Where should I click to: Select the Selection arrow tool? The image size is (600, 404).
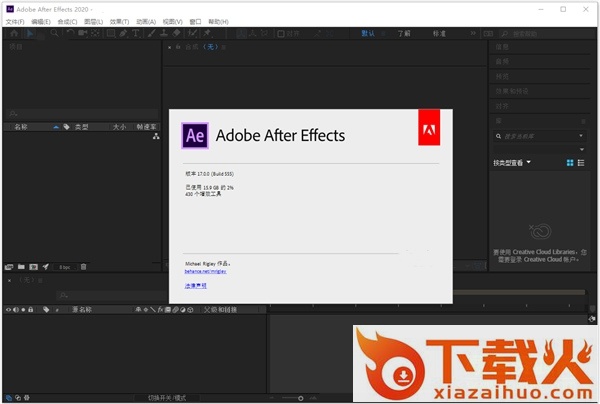pos(30,33)
